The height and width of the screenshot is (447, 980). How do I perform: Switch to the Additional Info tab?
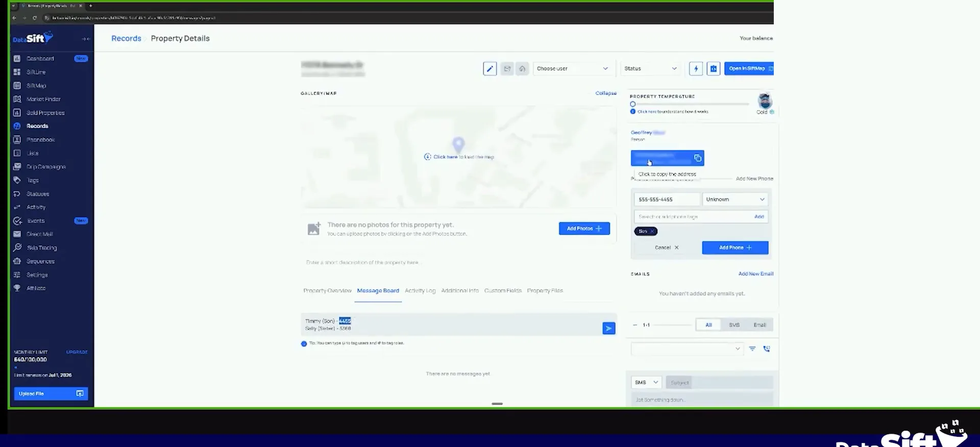(460, 291)
